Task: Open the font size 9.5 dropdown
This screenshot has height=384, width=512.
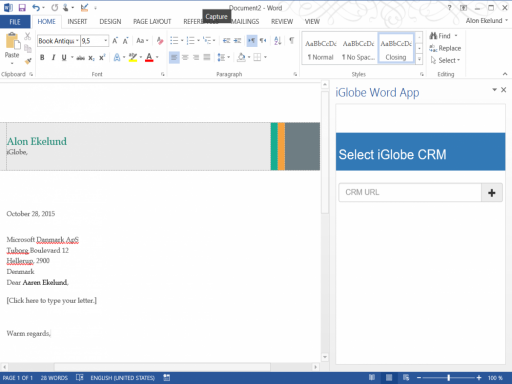Action: [105, 41]
